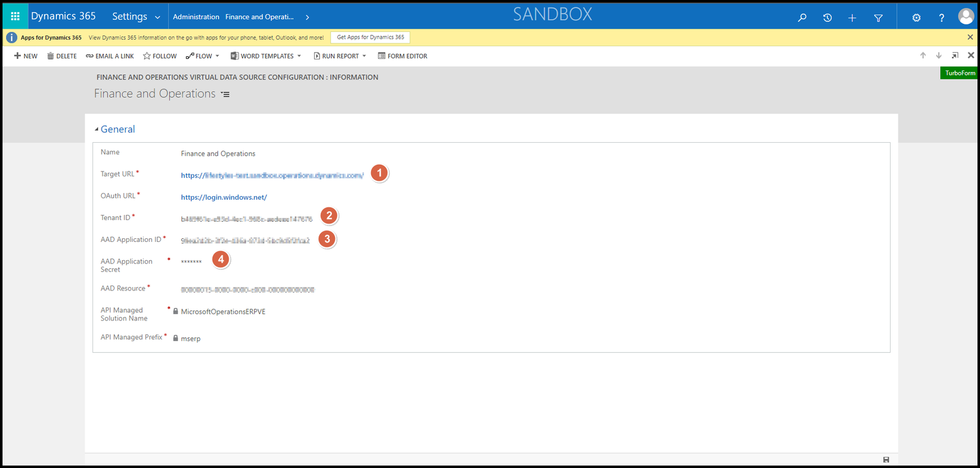Screen dimensions: 980x468
Task: Click the Dynamics 365 home title
Action: (63, 17)
